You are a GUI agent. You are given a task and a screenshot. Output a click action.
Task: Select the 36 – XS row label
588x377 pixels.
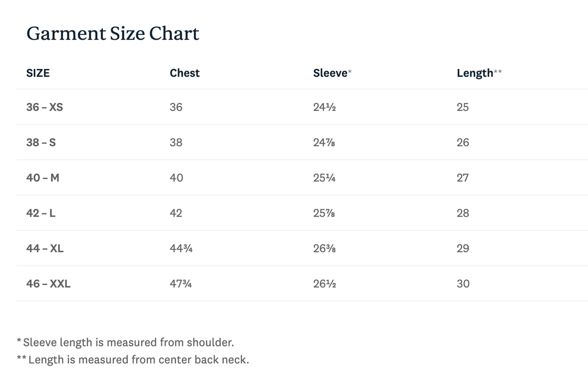click(x=45, y=107)
